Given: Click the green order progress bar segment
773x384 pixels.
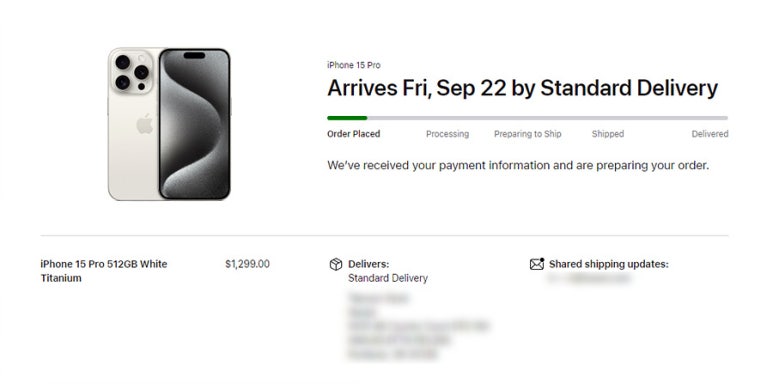Looking at the screenshot, I should (x=347, y=118).
